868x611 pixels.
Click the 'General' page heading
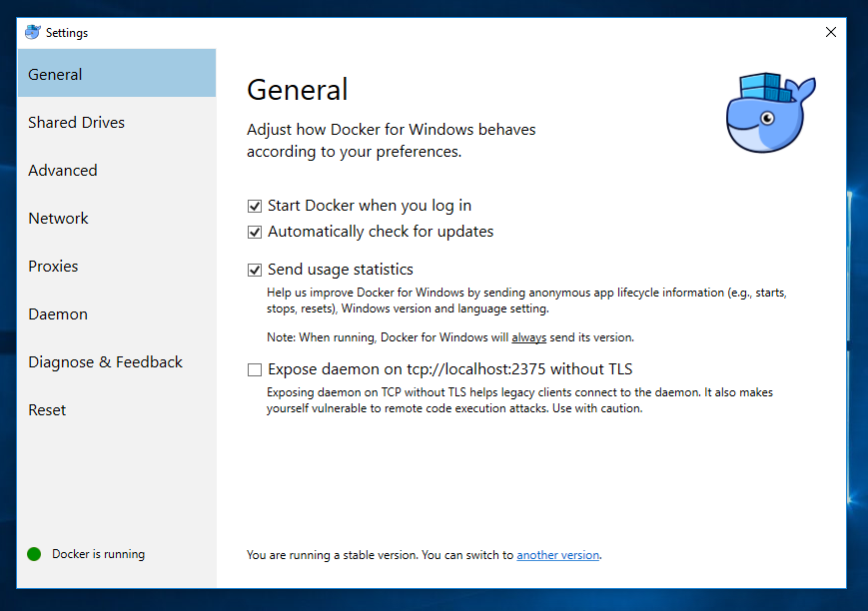click(x=298, y=90)
